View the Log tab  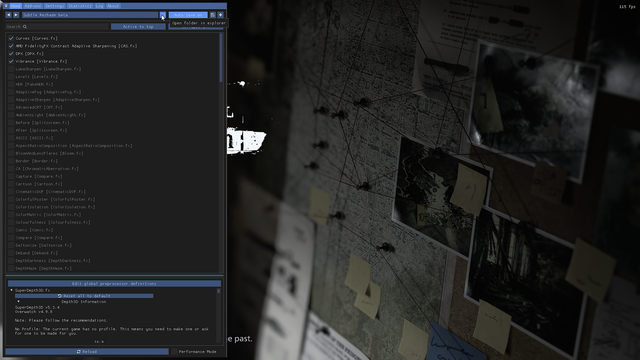tap(99, 6)
